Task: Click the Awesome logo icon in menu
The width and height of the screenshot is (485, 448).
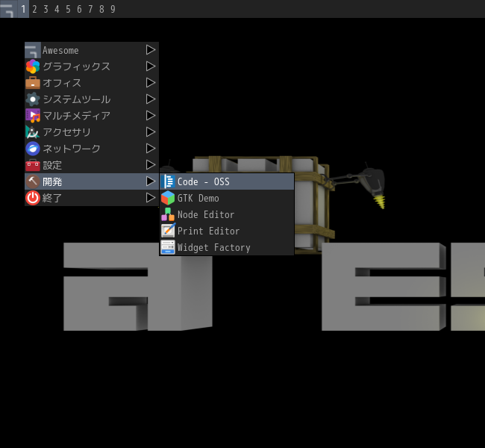Action: pyautogui.click(x=33, y=50)
